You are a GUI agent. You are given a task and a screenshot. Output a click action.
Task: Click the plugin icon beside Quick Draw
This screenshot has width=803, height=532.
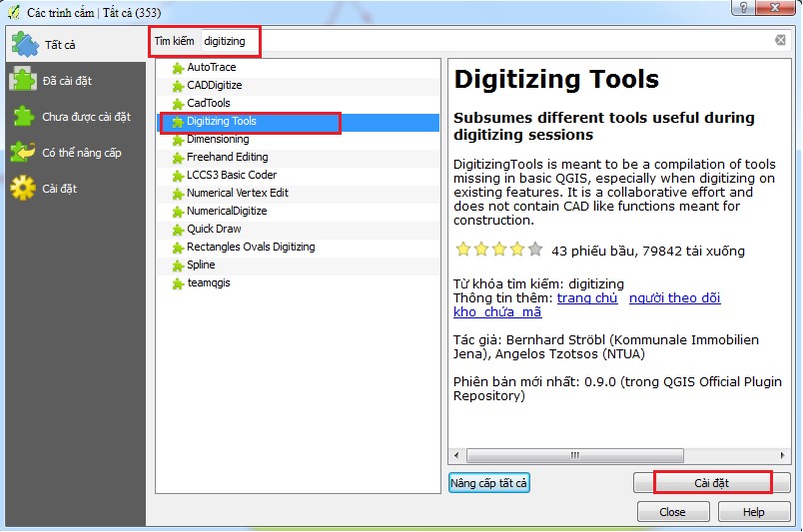178,230
